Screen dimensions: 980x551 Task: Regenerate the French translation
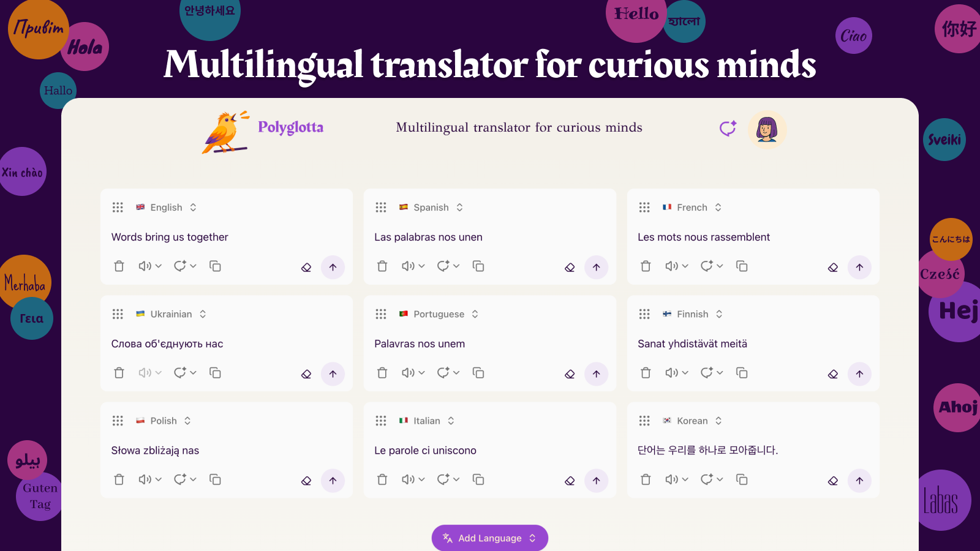707,266
